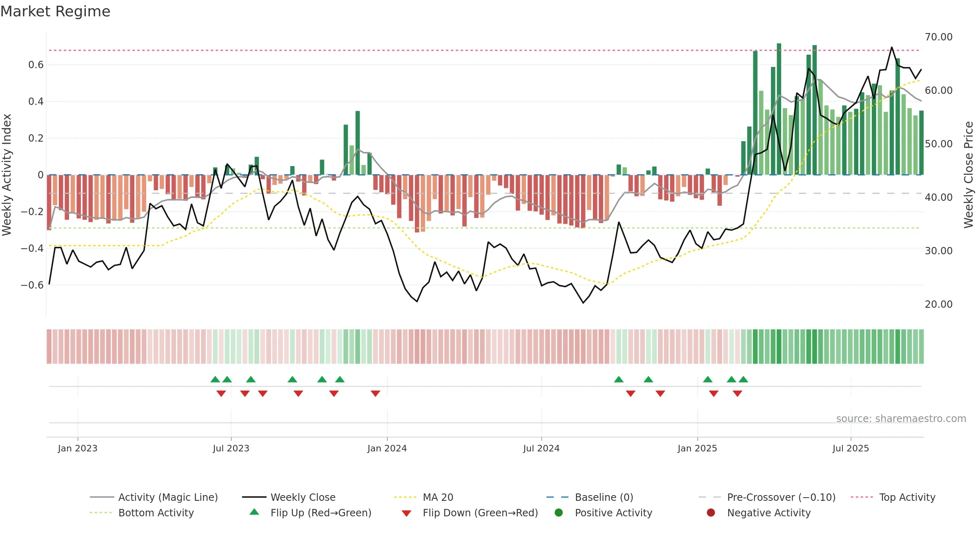
Task: Click the Weekly Activity Index axis title
Action: coord(7,175)
